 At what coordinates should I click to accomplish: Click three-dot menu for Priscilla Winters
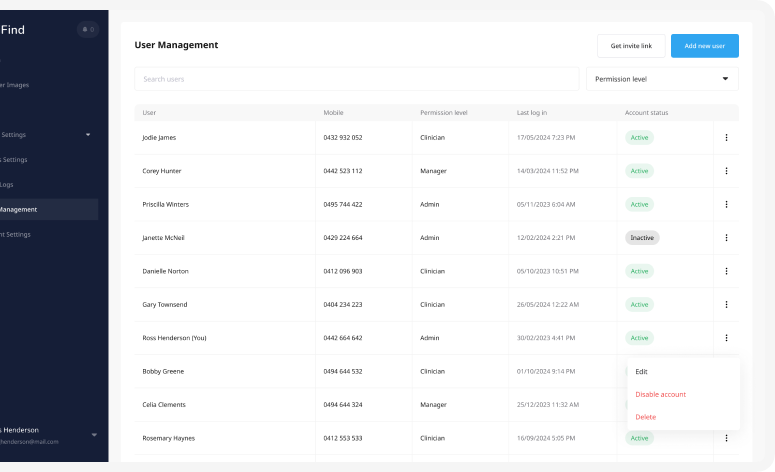pos(726,204)
